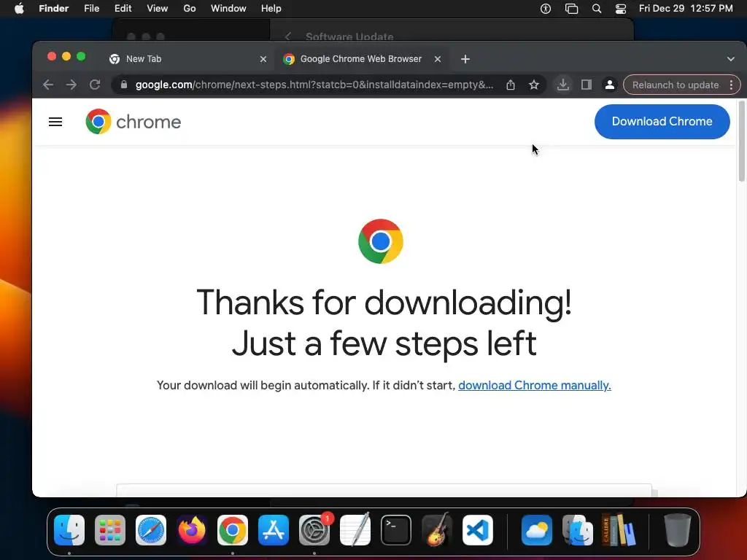The width and height of the screenshot is (747, 560).
Task: Switch to the New Tab tab
Action: (189, 59)
